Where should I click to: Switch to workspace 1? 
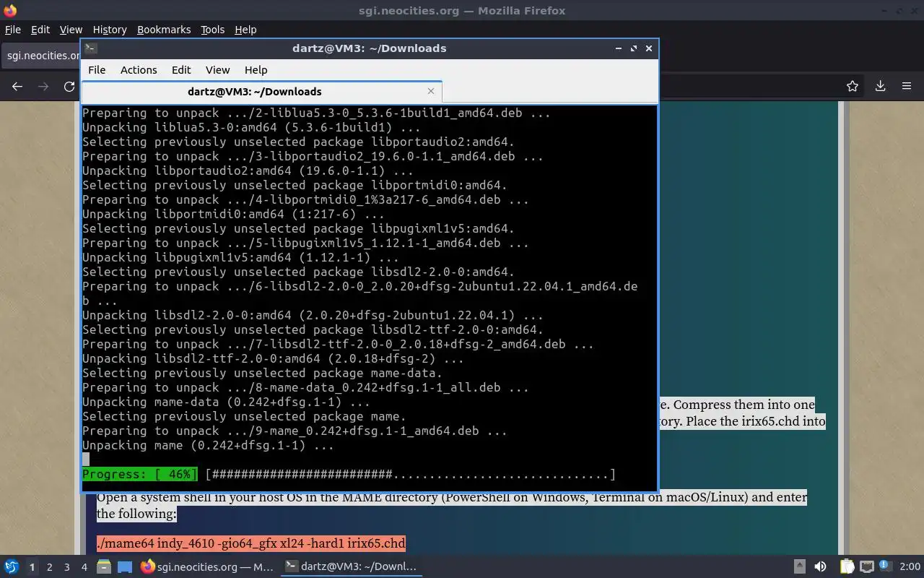click(x=32, y=567)
